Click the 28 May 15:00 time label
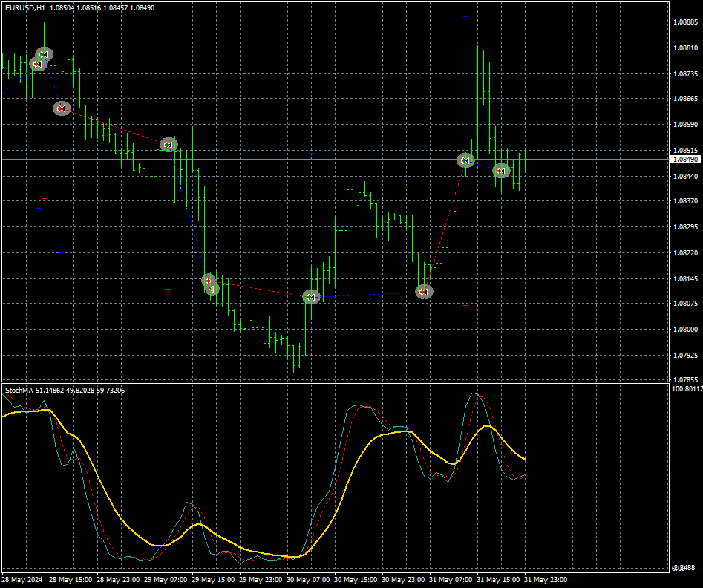Image resolution: width=703 pixels, height=588 pixels. pos(71,580)
